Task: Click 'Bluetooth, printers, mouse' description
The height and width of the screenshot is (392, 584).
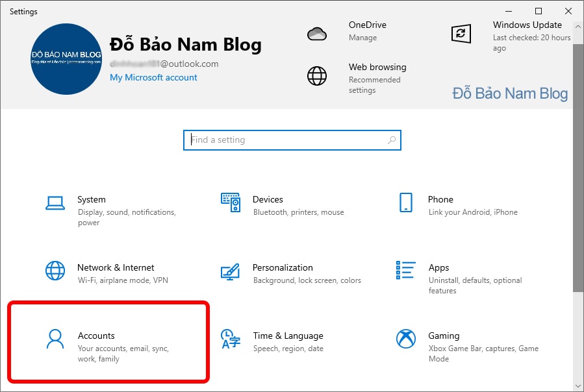Action: (x=298, y=212)
